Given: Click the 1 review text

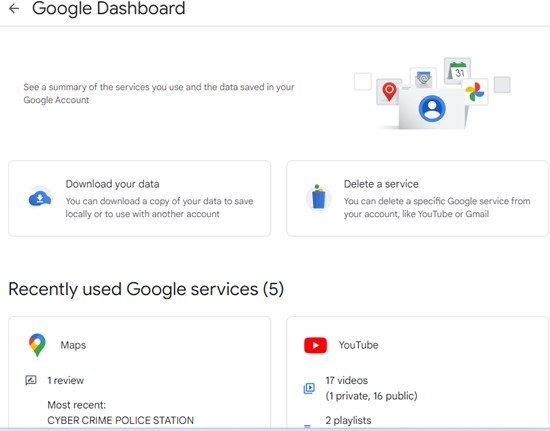Looking at the screenshot, I should (66, 381).
